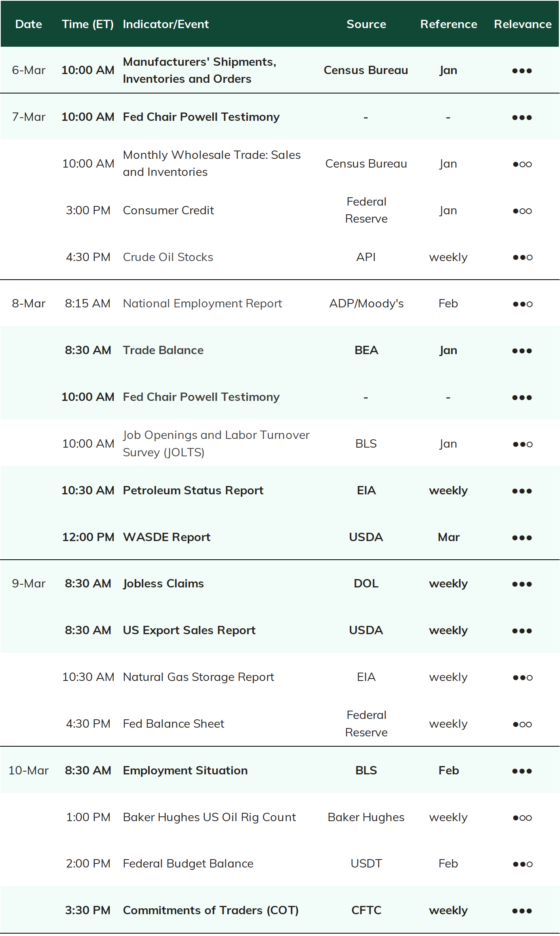Click relevance dots for WASDE Report
The height and width of the screenshot is (936, 560).
coord(522,538)
